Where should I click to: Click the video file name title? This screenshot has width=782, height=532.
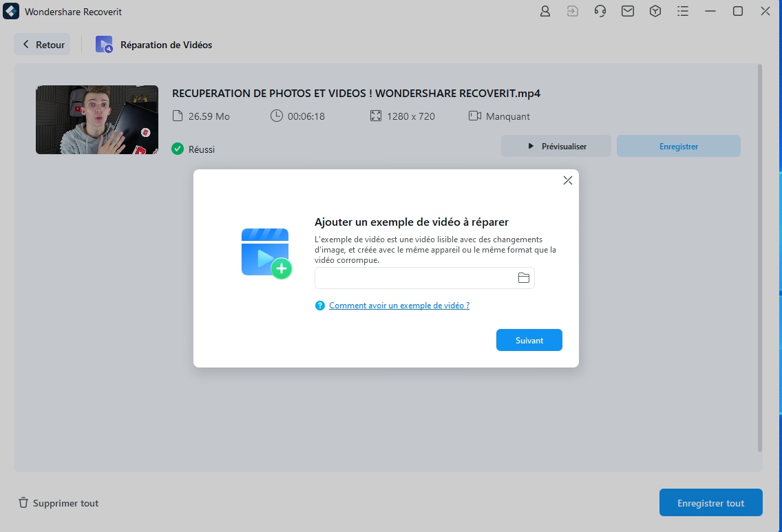(356, 93)
